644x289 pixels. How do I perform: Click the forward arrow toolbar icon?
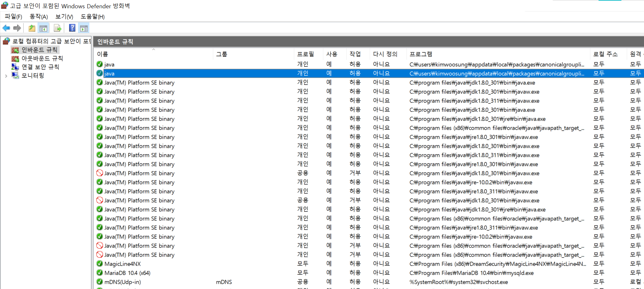(17, 28)
